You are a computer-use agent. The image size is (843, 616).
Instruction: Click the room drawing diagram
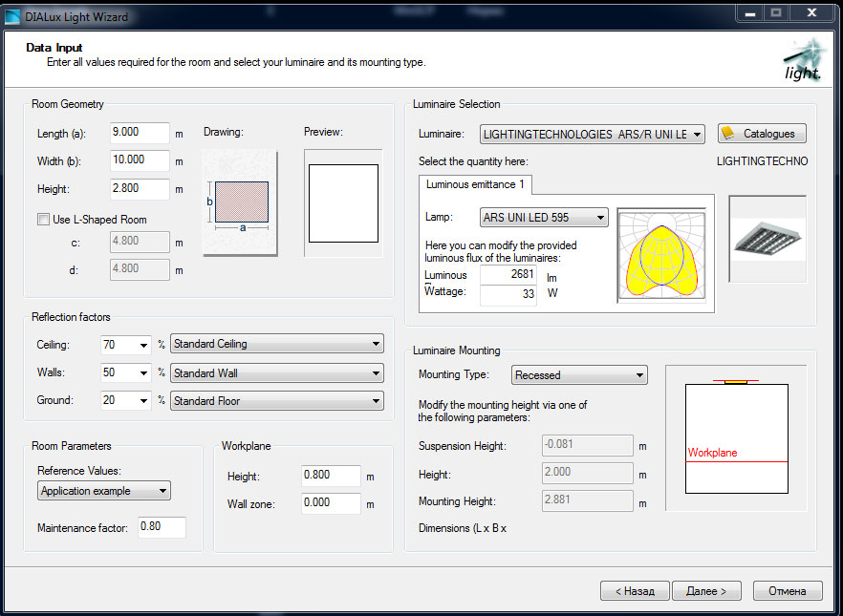tap(241, 202)
